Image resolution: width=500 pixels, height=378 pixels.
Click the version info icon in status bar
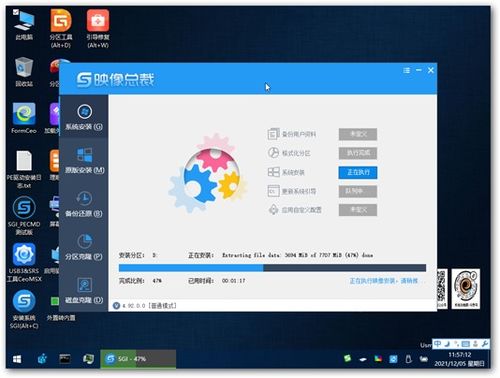[x=116, y=306]
